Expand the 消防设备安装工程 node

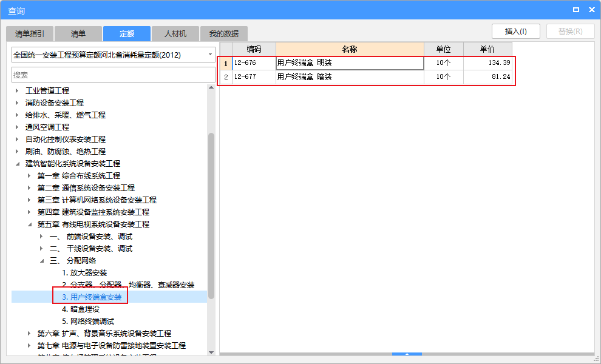point(17,103)
